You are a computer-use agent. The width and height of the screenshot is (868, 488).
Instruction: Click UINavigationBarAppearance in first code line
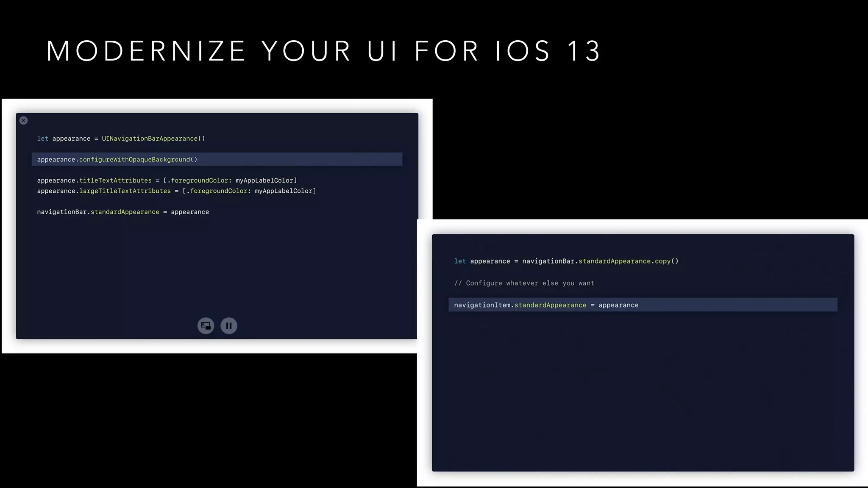pyautogui.click(x=150, y=139)
